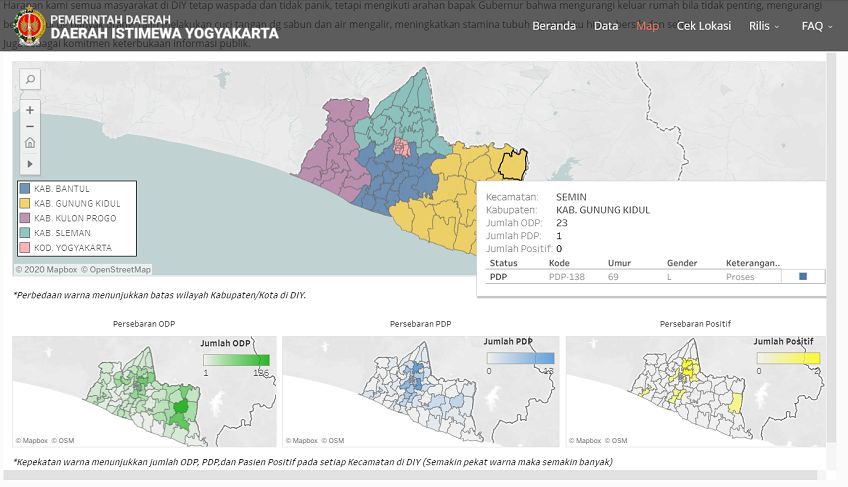848x487 pixels.
Task: Zoom out with the minus button
Action: pos(30,127)
